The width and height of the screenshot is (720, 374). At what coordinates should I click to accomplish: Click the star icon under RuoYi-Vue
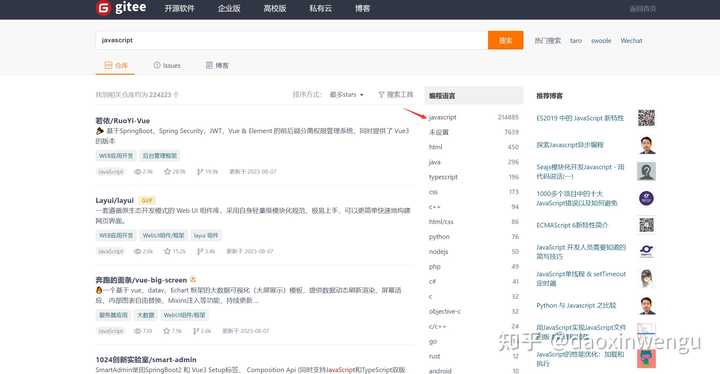click(x=168, y=172)
